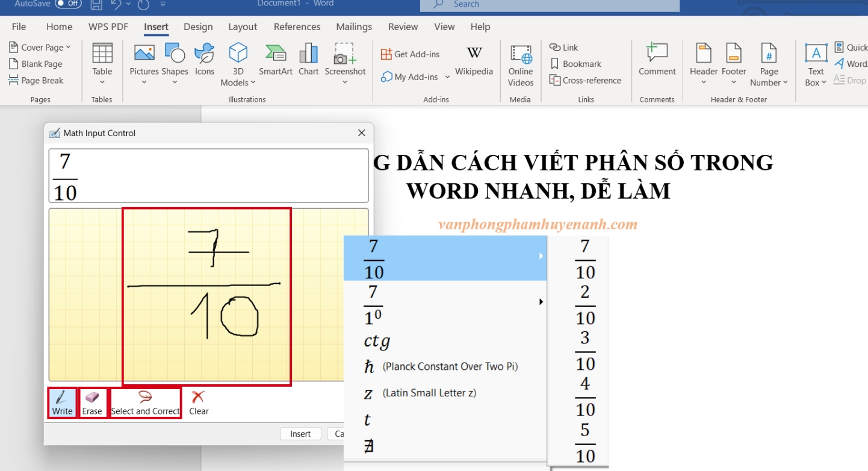Toggle the AutoSave switch
The image size is (868, 471).
tap(68, 4)
